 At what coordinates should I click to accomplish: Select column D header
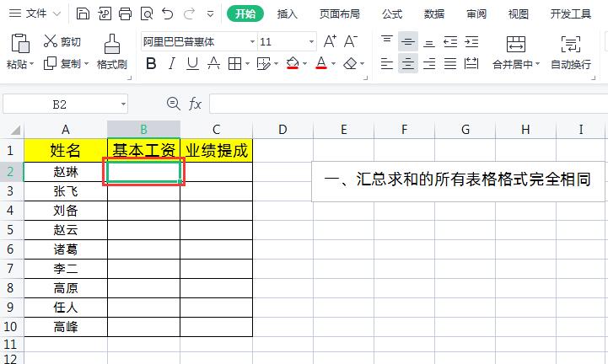tap(282, 130)
